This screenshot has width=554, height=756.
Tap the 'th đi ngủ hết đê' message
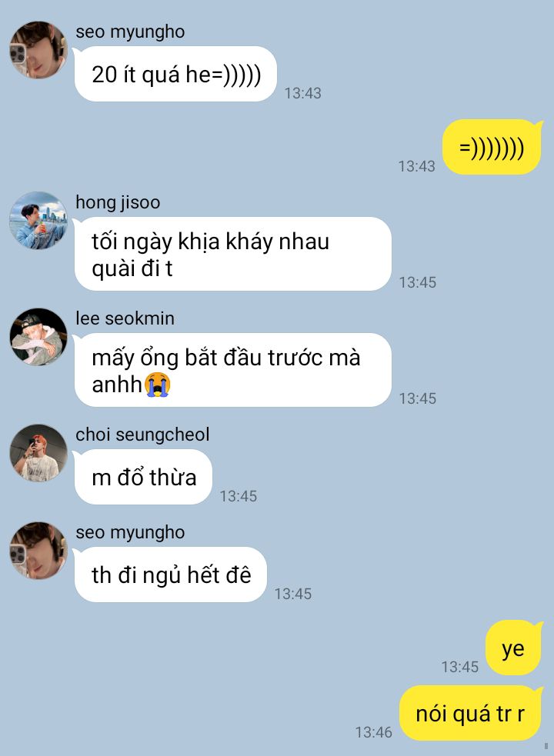tap(170, 574)
